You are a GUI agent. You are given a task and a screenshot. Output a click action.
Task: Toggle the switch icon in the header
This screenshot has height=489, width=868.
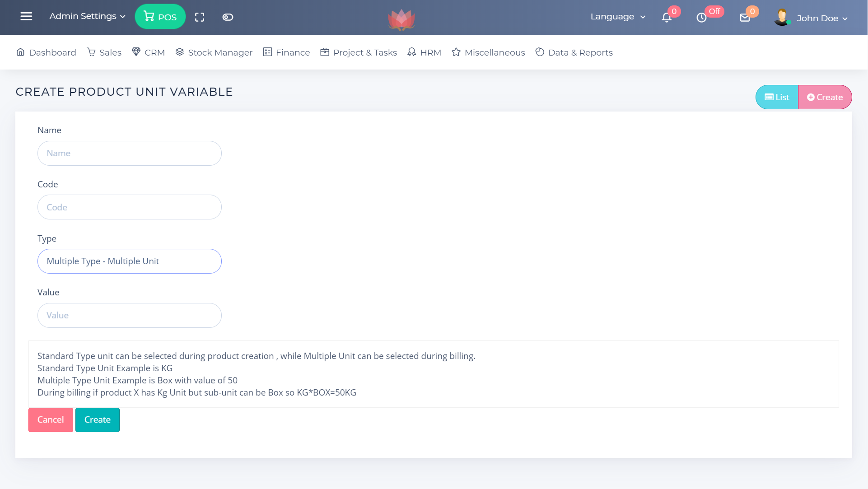click(228, 17)
